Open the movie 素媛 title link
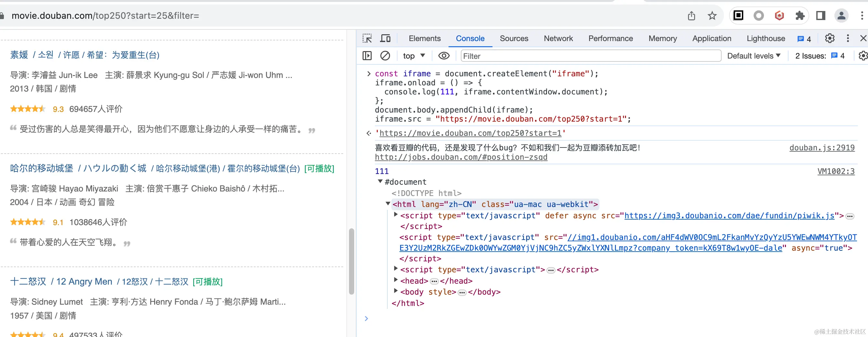868x337 pixels. [85, 55]
